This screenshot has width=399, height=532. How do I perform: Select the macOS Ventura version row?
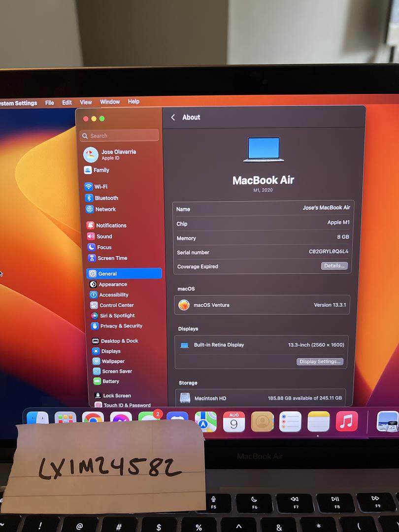[x=262, y=305]
